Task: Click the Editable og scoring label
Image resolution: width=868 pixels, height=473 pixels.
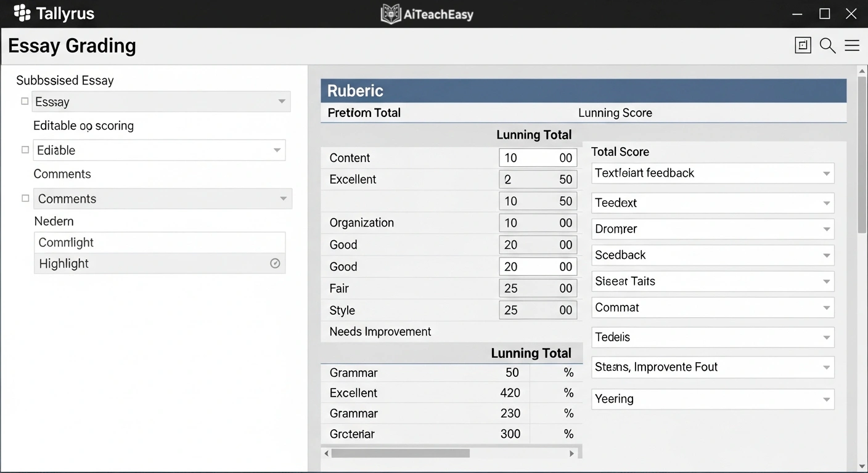Action: tap(83, 126)
